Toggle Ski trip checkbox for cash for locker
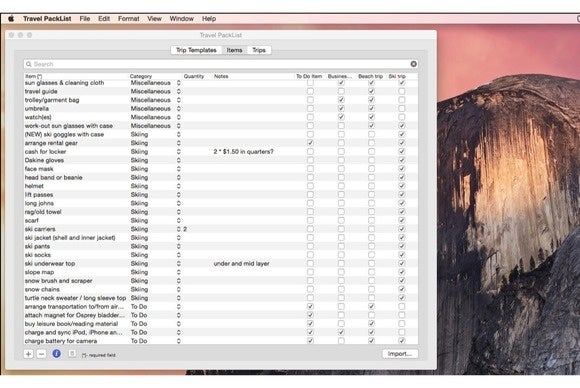This screenshot has height=388, width=580. (402, 152)
